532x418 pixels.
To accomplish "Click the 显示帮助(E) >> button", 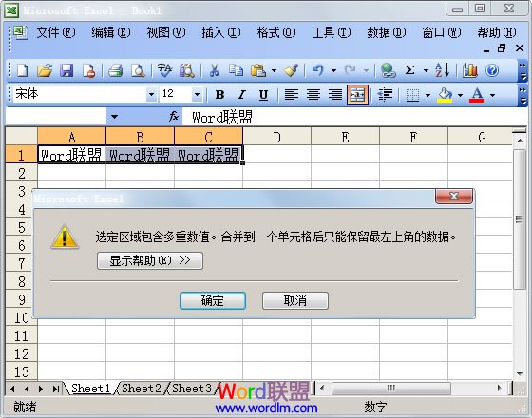I will click(150, 260).
